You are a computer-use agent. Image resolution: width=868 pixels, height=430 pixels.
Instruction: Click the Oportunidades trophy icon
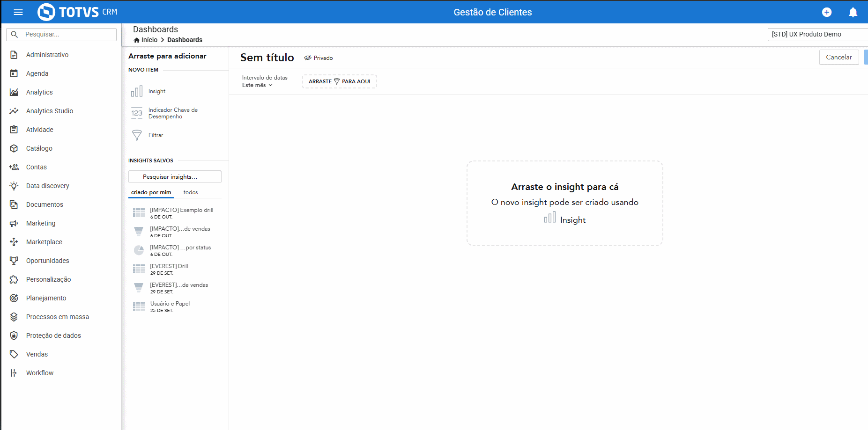[x=14, y=261]
